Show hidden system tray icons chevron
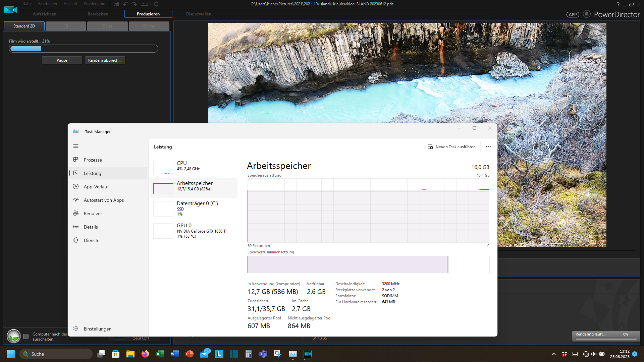Screen dimensions: 644x362 [553, 354]
